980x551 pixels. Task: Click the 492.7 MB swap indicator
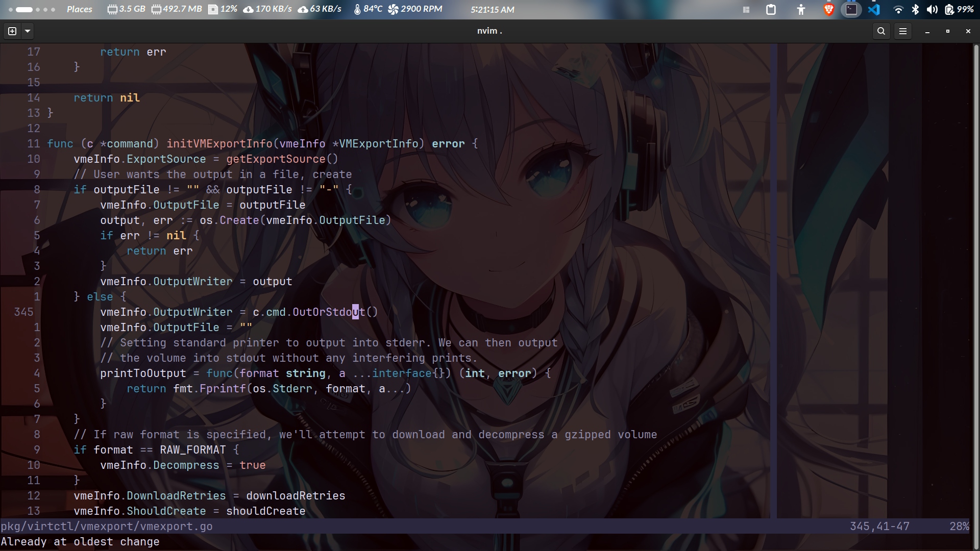click(x=177, y=9)
